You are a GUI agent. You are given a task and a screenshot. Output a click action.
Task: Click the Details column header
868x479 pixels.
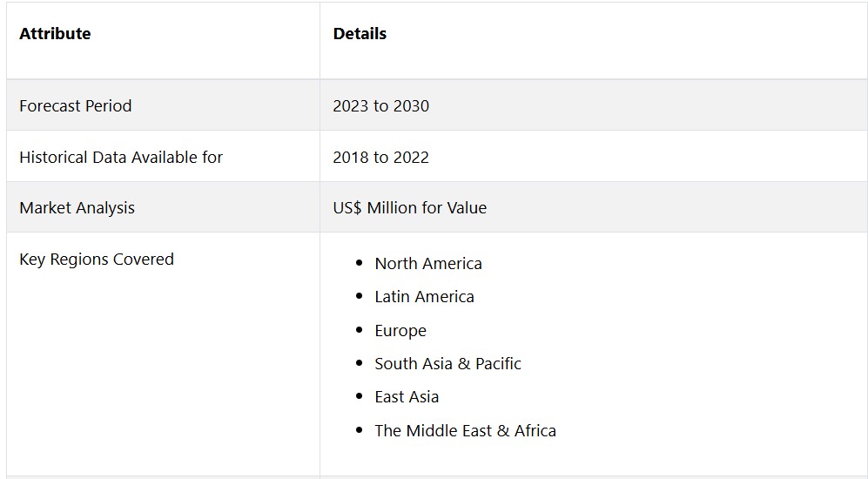360,34
